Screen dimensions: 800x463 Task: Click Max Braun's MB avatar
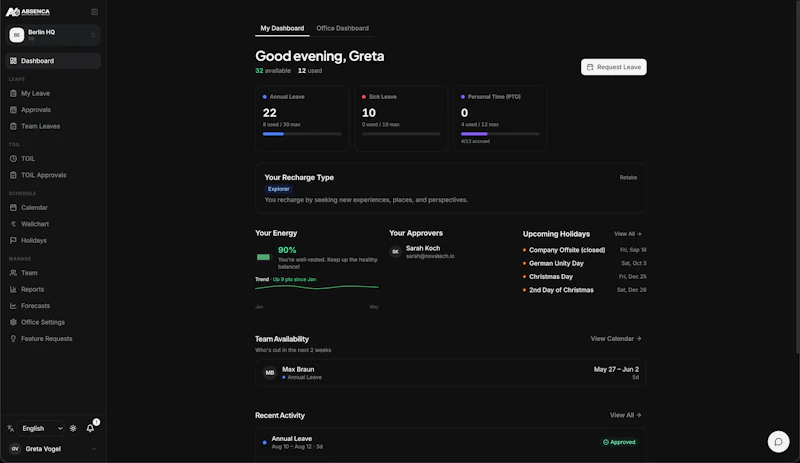[x=270, y=373]
